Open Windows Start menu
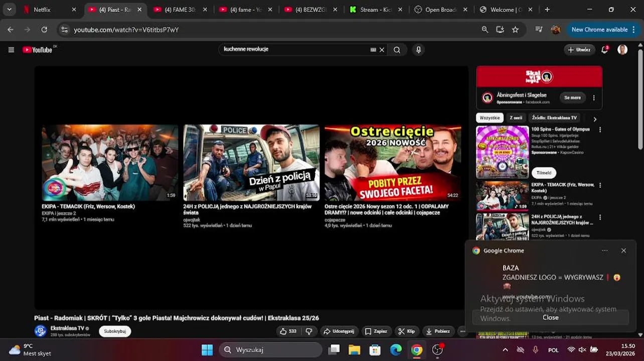The height and width of the screenshot is (361, 644). 207,349
